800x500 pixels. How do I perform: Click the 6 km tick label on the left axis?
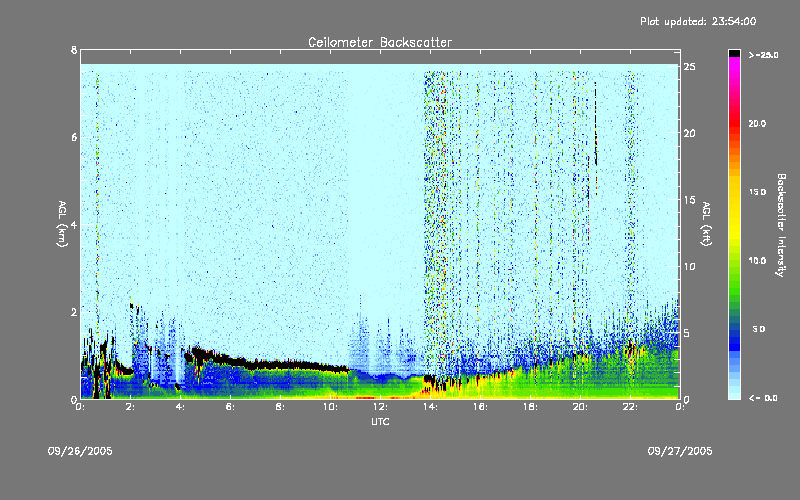[74, 137]
